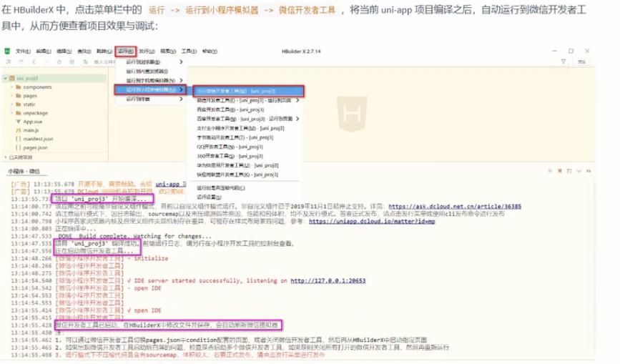Open submenu arrow of 运行到手机或模拟器
Screen dimensions: 620x364
(x=181, y=80)
